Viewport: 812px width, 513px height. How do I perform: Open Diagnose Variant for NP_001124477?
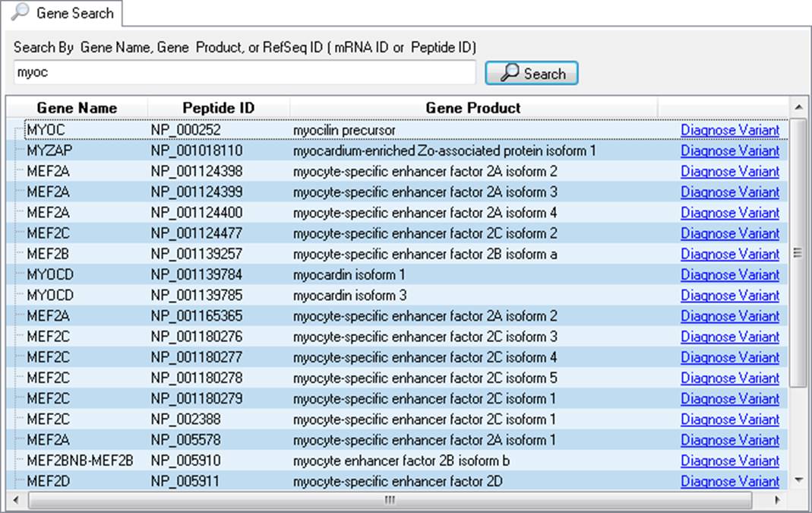click(x=730, y=234)
